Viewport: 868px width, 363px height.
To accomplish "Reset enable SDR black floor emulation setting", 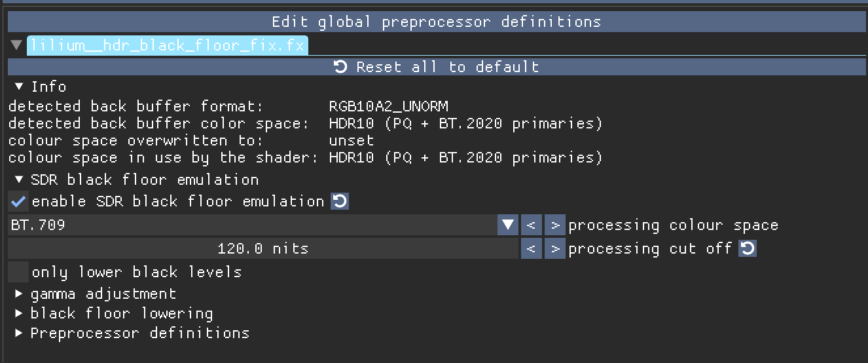I will (340, 201).
